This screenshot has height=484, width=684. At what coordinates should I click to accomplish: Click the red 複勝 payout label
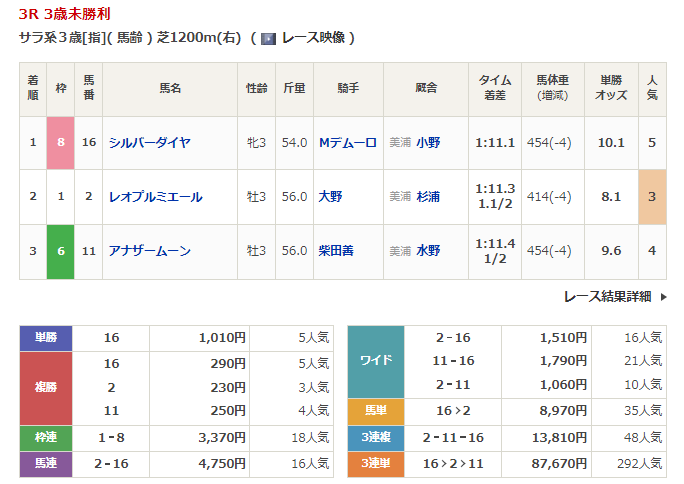tap(46, 387)
